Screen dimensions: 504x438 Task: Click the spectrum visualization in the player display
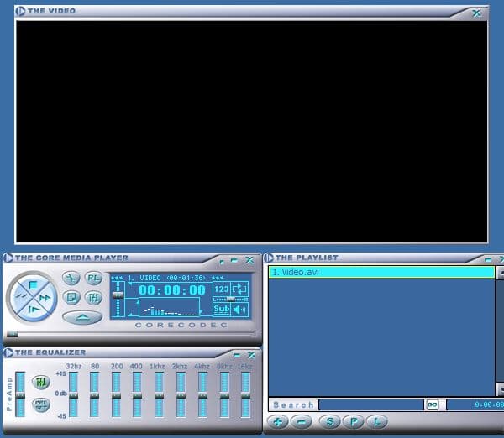click(169, 308)
